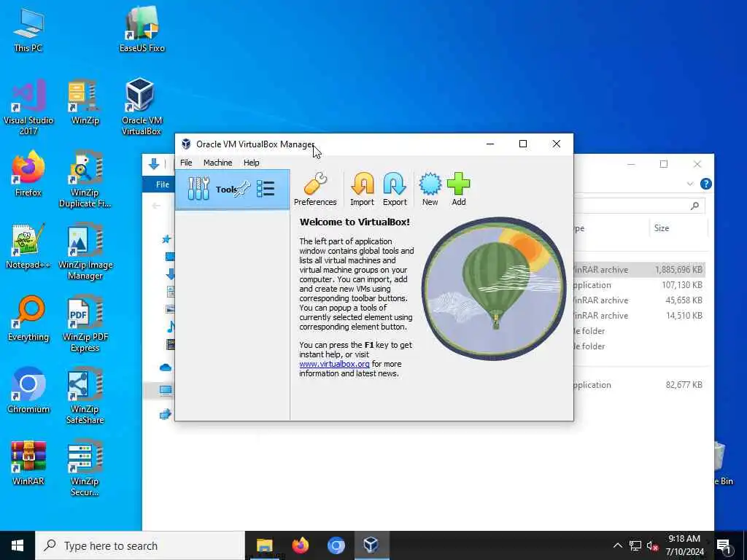Click the taskbar search box
The image size is (747, 560).
[x=139, y=545]
